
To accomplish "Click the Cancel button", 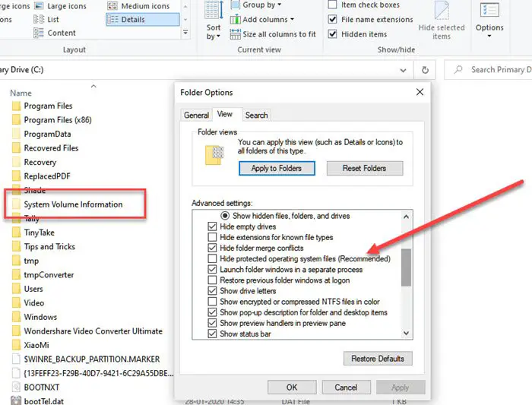I will coord(346,388).
